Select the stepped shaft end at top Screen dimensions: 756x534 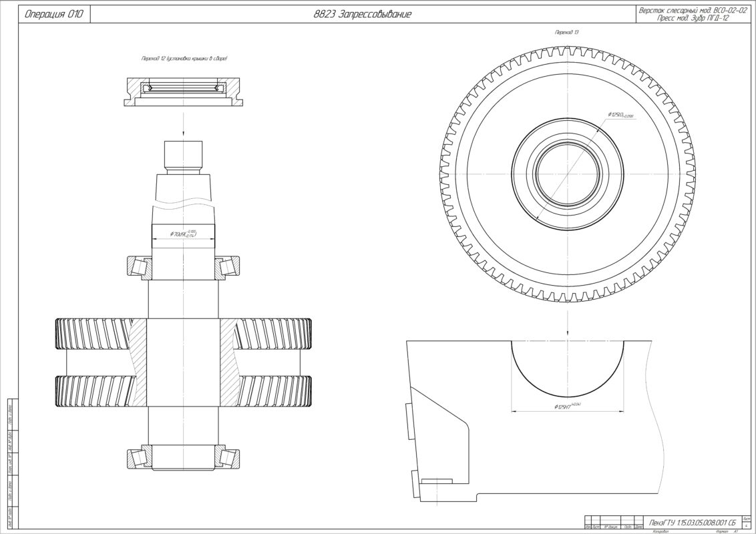[x=184, y=156]
